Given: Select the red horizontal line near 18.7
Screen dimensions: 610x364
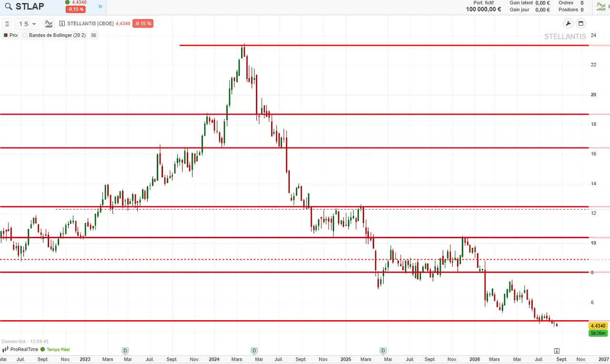Looking at the screenshot, I should [x=295, y=114].
